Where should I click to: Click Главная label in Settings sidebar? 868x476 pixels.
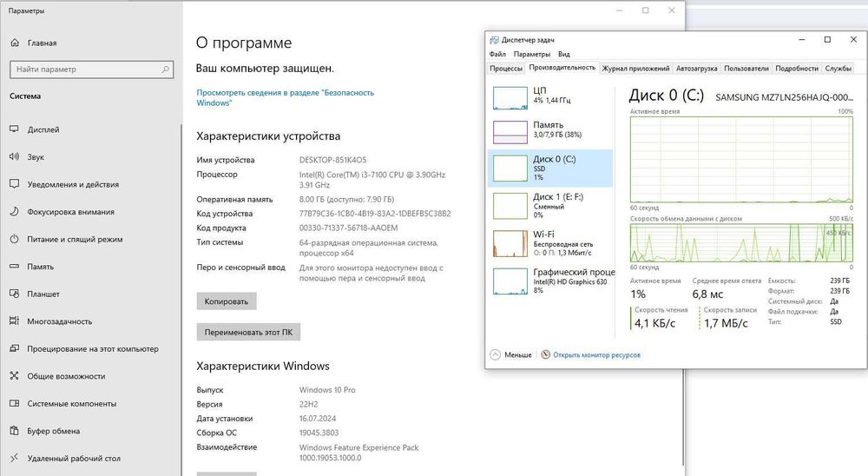pyautogui.click(x=42, y=43)
